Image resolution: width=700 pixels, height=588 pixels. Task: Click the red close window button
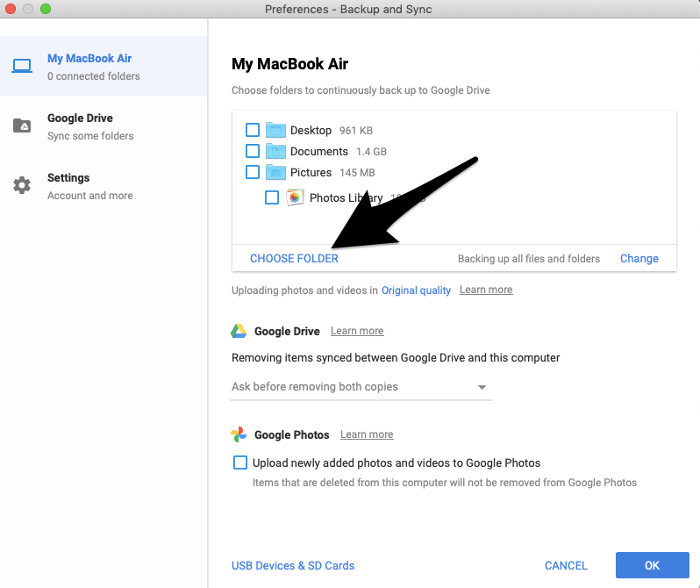click(x=11, y=9)
